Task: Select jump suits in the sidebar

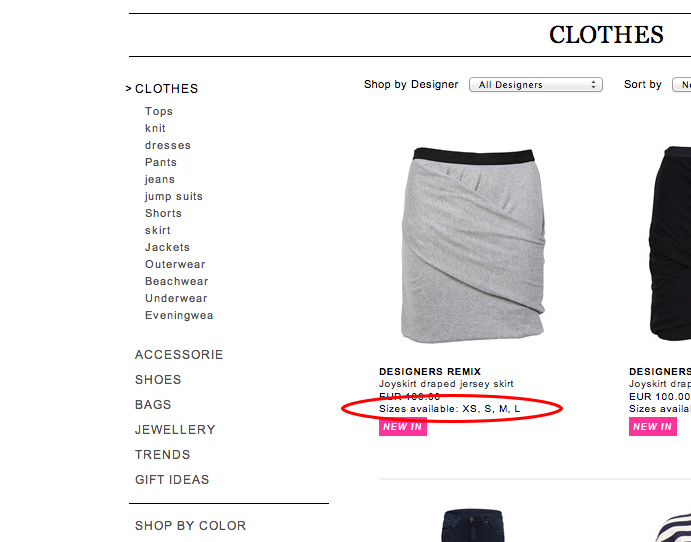Action: 174,197
